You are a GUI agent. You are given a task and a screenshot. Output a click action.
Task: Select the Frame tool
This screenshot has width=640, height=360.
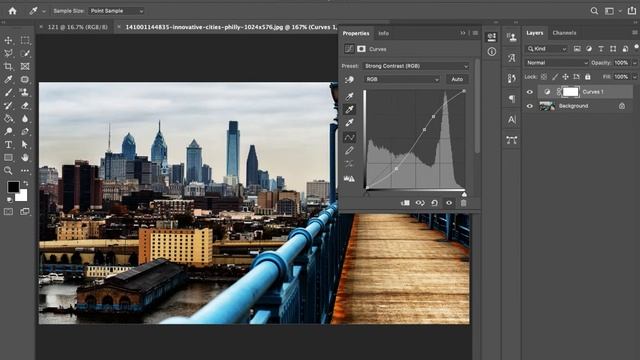click(x=25, y=66)
